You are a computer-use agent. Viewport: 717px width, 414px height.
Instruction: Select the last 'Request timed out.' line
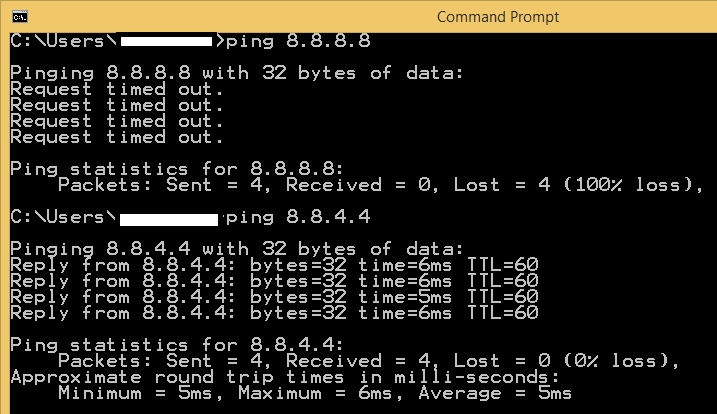[117, 137]
